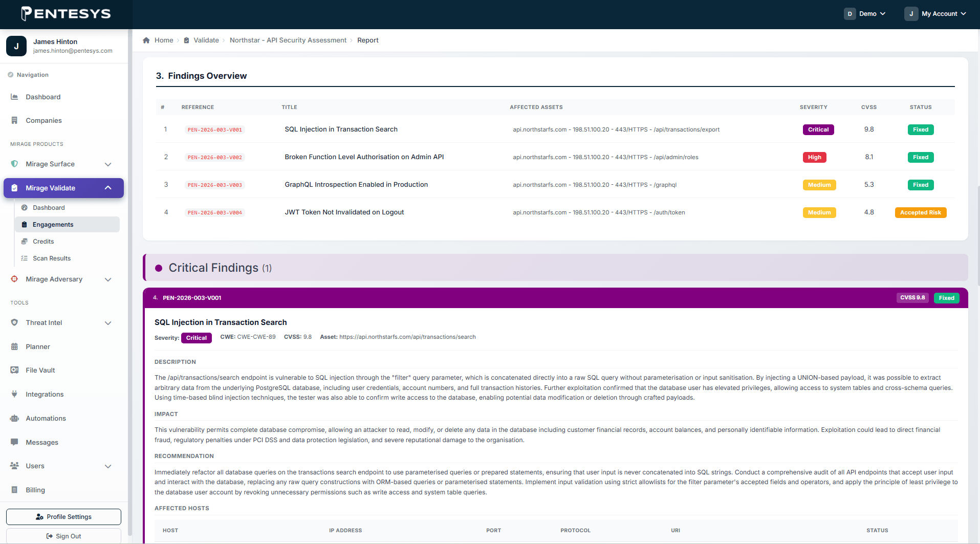Click the Users group icon
Screen dimensions: 980x544
pos(14,466)
